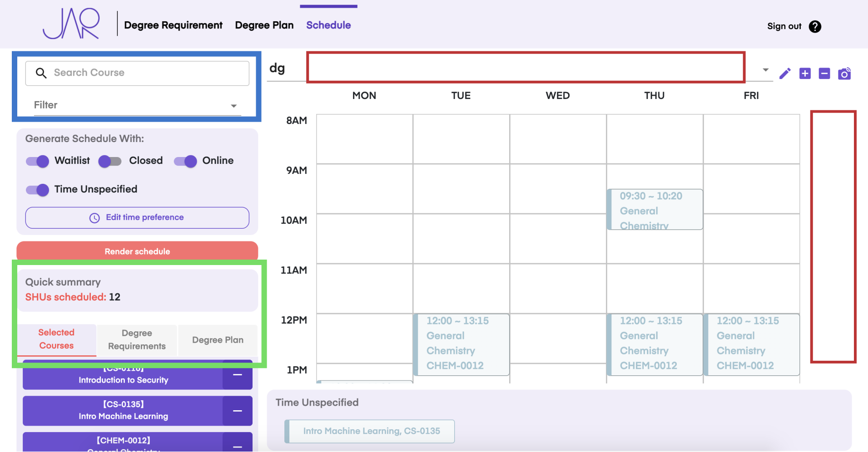Click the JAR logo
The width and height of the screenshot is (868, 452).
71,24
